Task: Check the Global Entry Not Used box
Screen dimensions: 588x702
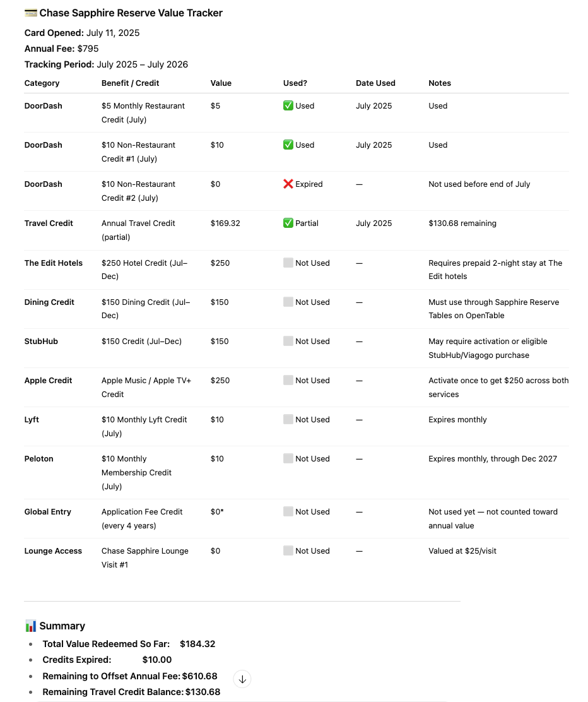Action: coord(288,512)
